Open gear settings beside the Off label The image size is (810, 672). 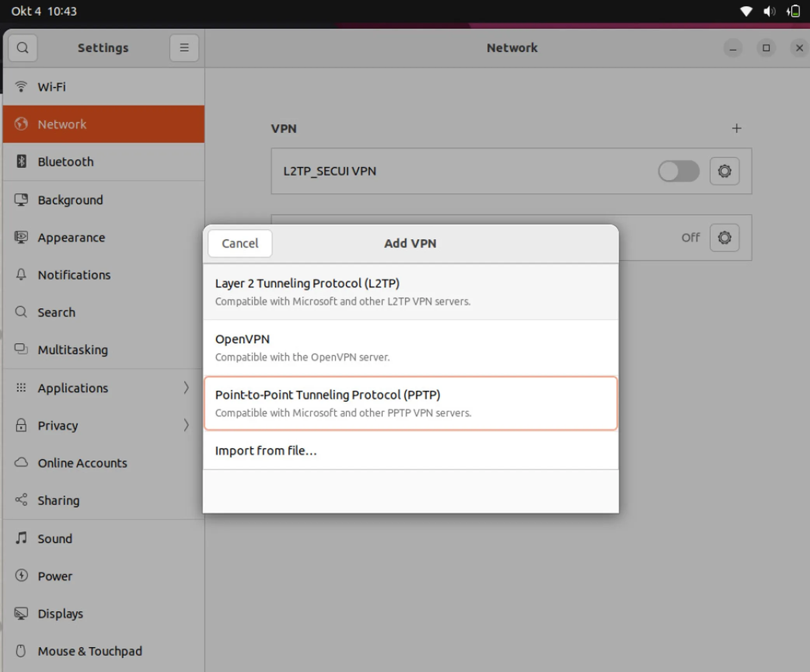[x=724, y=237]
